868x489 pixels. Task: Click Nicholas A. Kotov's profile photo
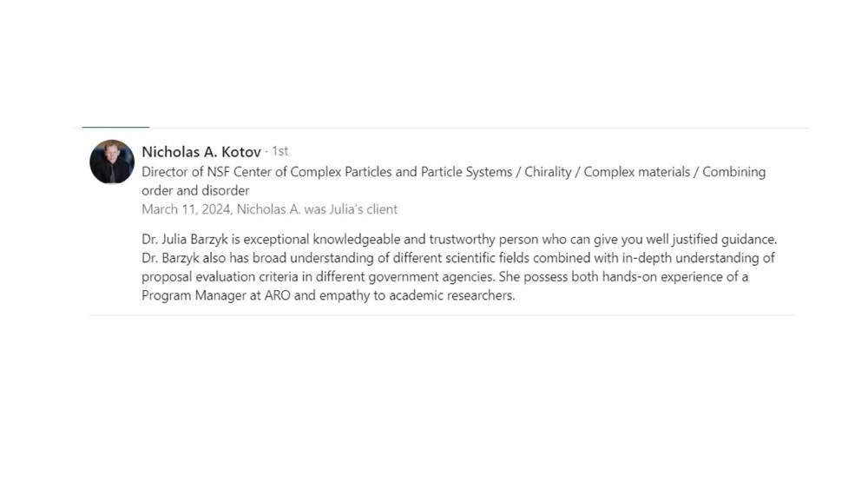point(112,162)
